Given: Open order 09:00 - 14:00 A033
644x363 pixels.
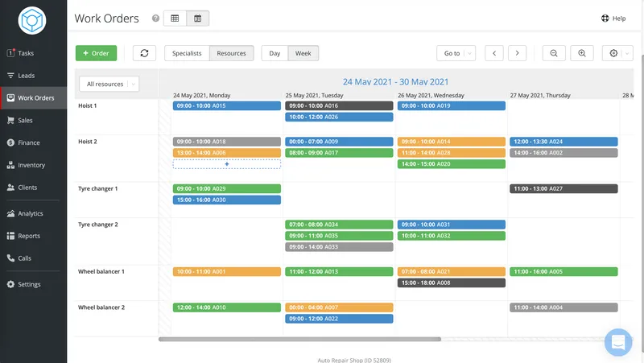Looking at the screenshot, I should pos(339,247).
